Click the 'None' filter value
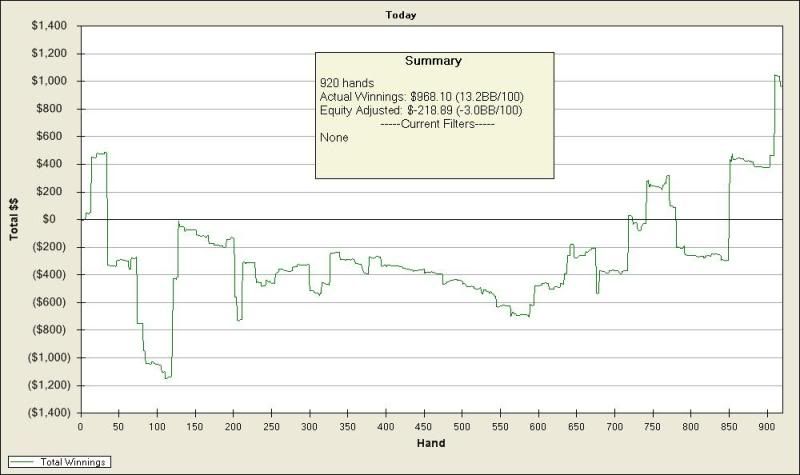Viewport: 800px width, 475px height. point(334,137)
